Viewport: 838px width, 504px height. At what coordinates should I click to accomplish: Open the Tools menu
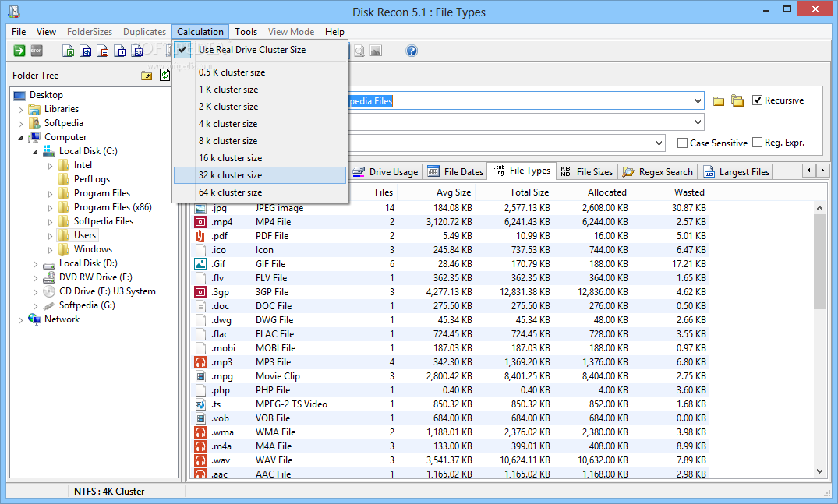[x=246, y=32]
